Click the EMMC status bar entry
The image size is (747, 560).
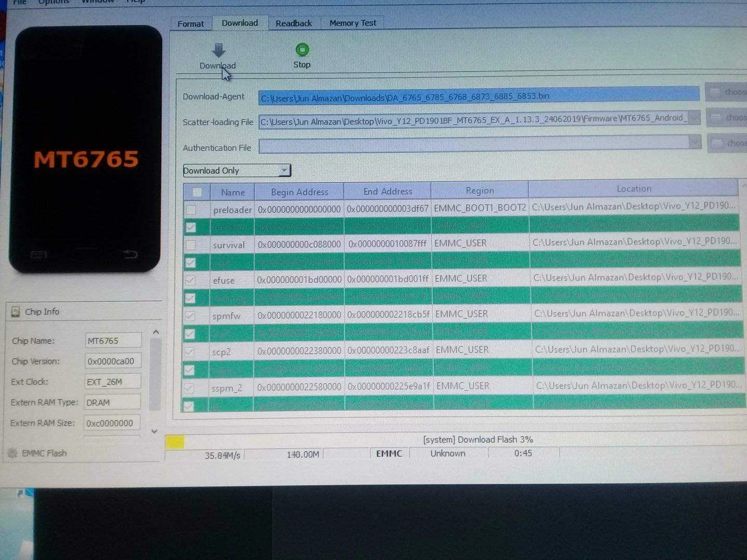pos(389,454)
